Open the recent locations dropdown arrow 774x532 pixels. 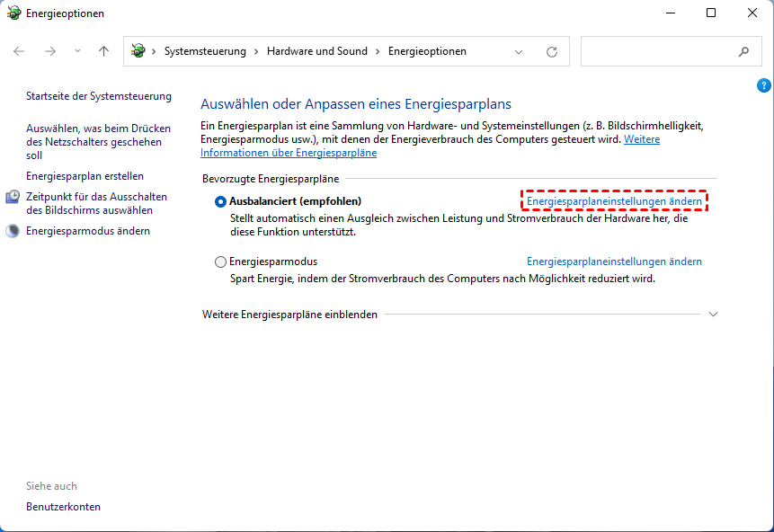(x=77, y=51)
